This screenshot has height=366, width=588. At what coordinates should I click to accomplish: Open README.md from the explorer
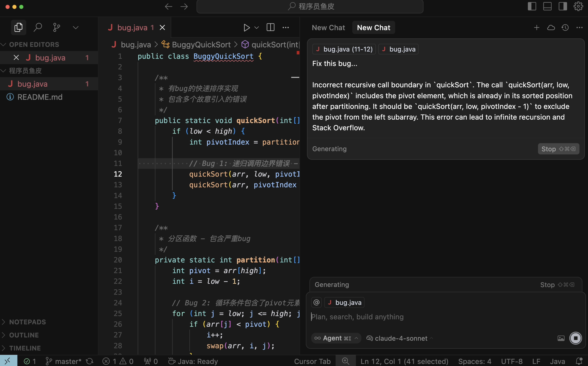coord(40,97)
